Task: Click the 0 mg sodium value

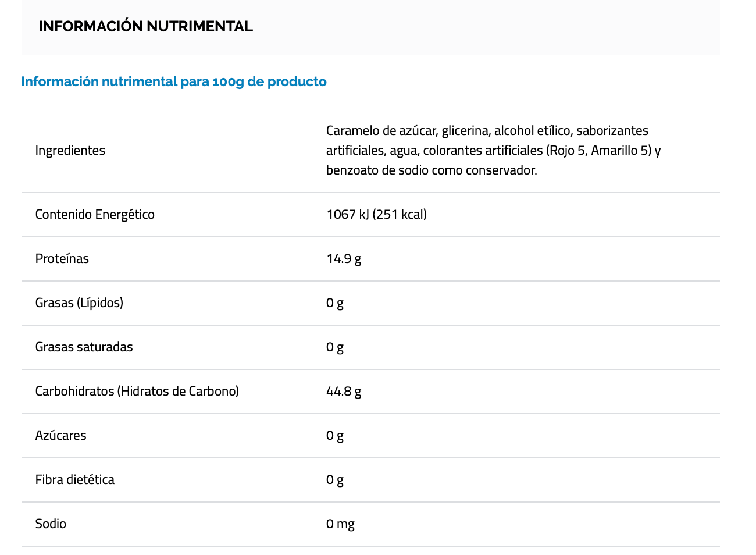Action: click(x=340, y=524)
